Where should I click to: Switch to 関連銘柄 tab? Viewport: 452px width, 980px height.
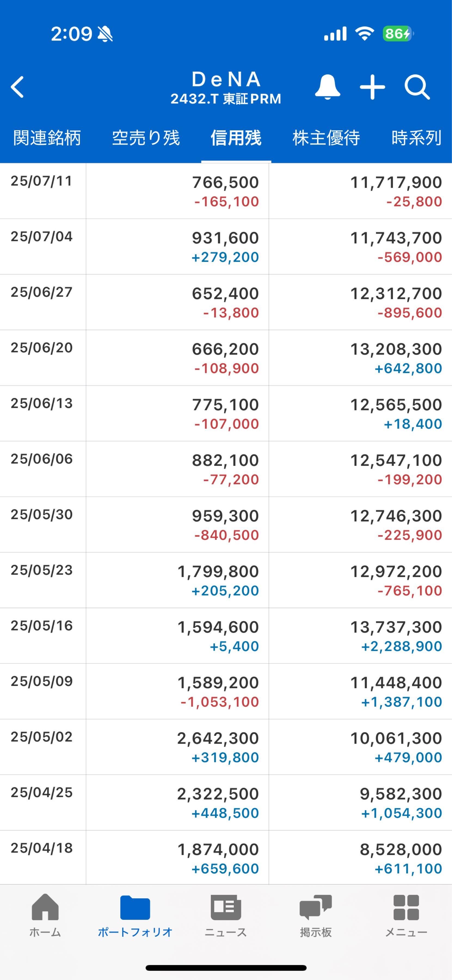[47, 138]
